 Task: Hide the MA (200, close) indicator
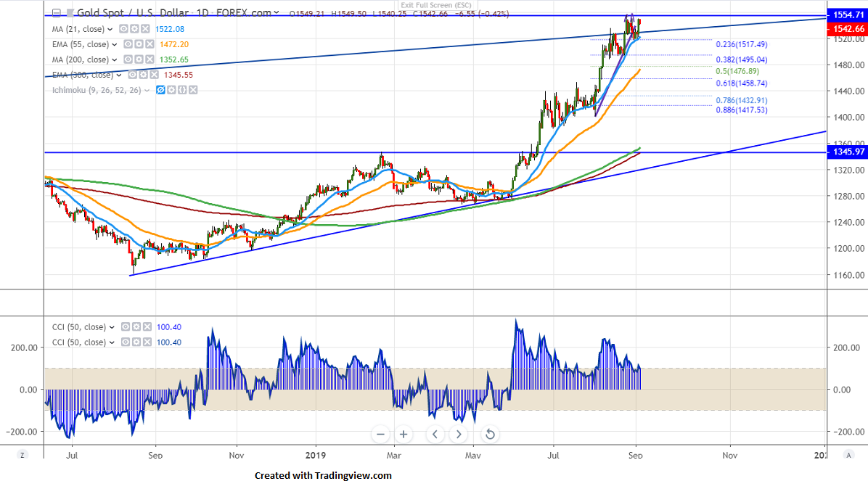[x=128, y=59]
